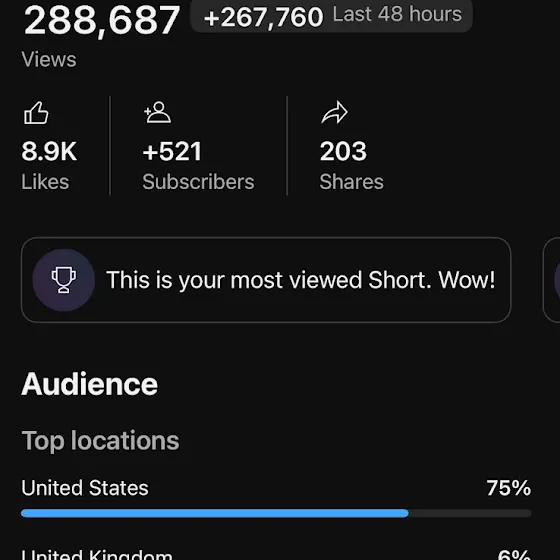Tap the Subscribers label
This screenshot has height=560, width=560.
pyautogui.click(x=198, y=182)
